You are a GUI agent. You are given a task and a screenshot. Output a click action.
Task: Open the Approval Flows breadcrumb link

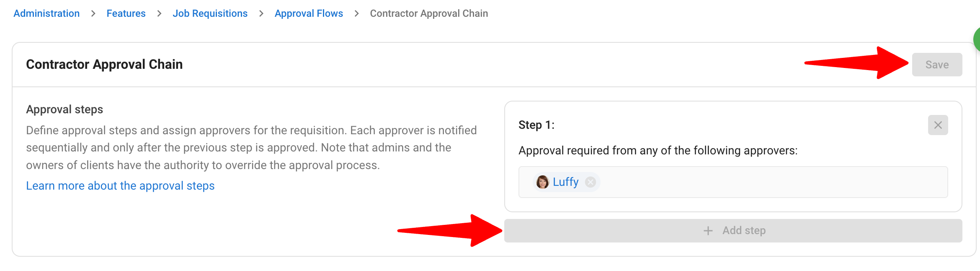309,13
